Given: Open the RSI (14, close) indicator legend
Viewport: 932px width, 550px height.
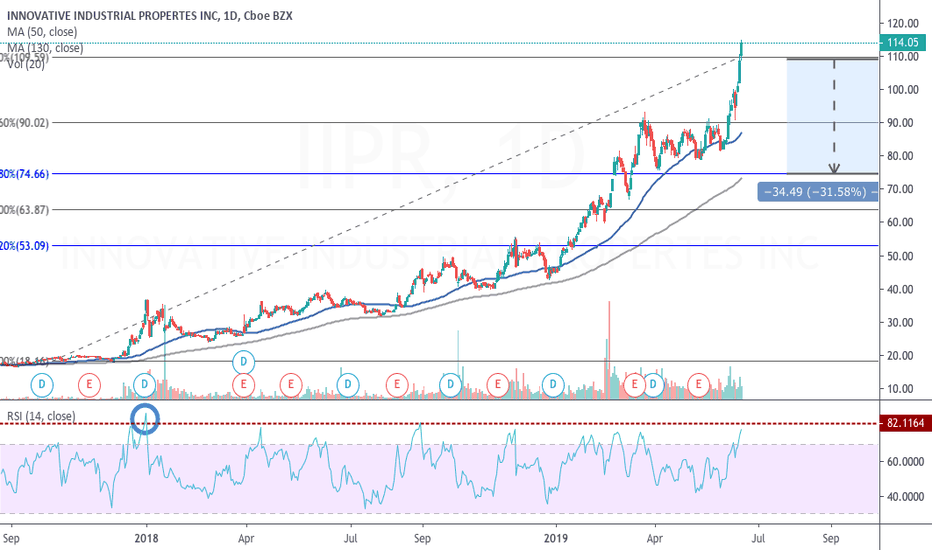Looking at the screenshot, I should coord(42,416).
